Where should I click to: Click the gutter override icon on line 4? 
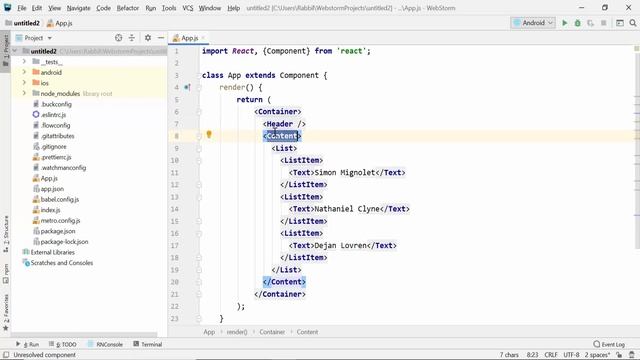click(x=187, y=87)
